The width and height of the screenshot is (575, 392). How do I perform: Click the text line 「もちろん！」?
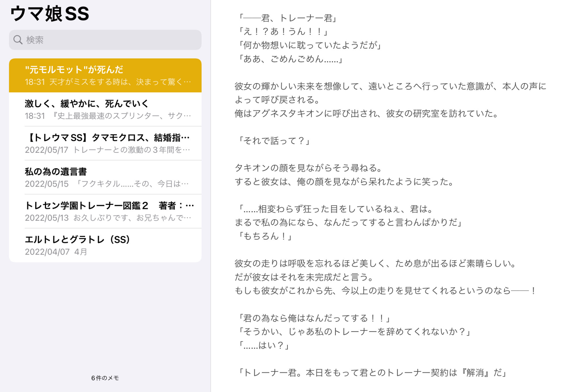point(265,236)
